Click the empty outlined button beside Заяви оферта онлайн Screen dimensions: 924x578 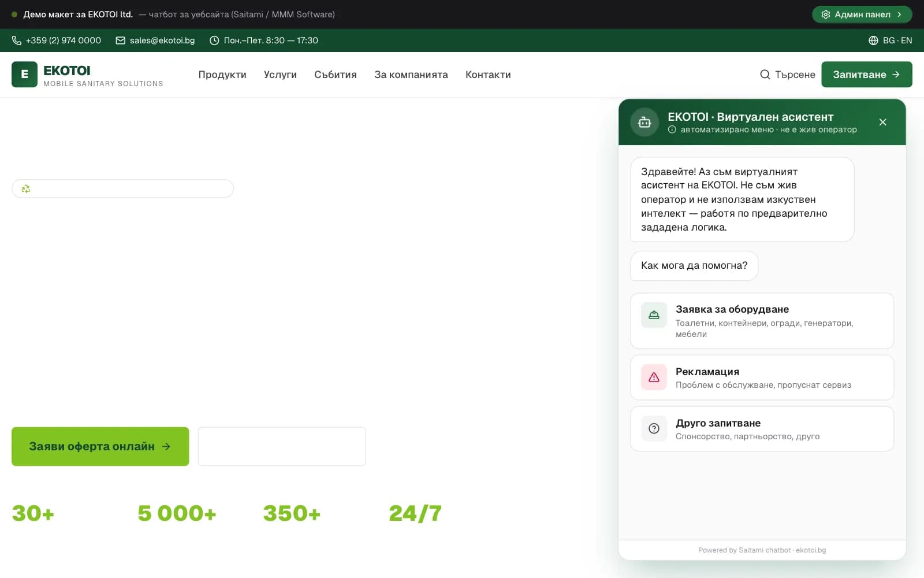coord(282,446)
